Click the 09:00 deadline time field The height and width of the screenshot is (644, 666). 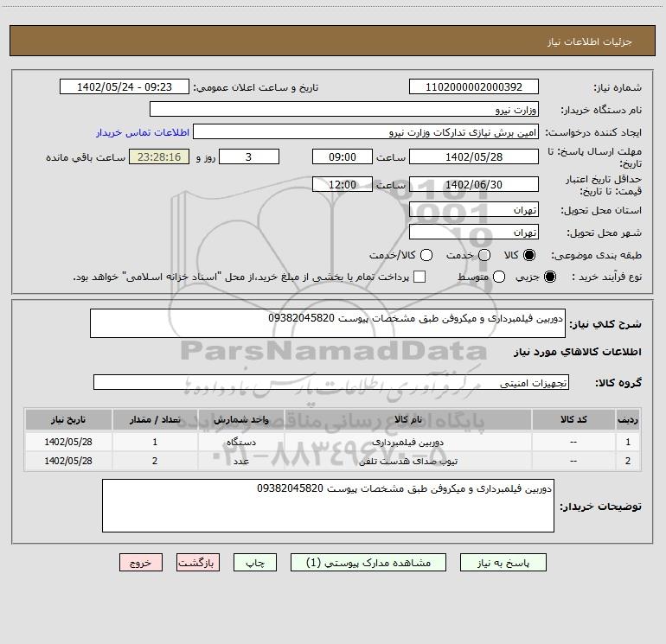343,156
